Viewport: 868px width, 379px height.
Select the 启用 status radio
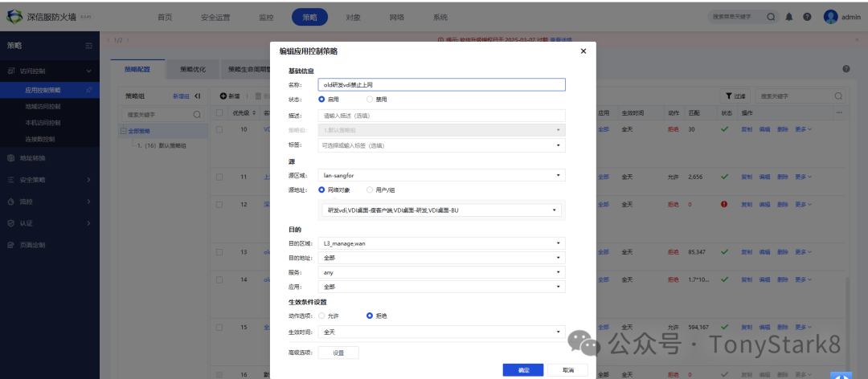click(321, 100)
